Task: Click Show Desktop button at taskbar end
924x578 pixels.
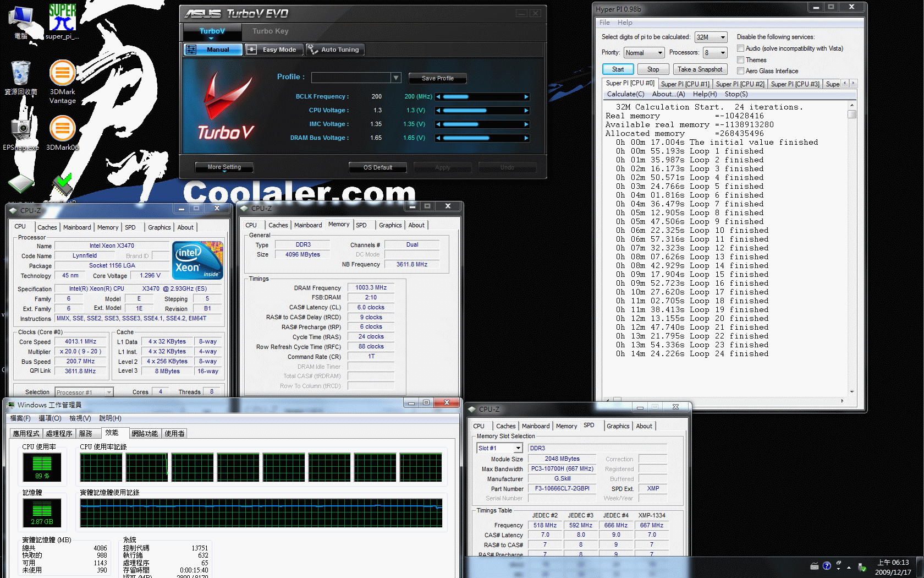Action: [x=920, y=567]
